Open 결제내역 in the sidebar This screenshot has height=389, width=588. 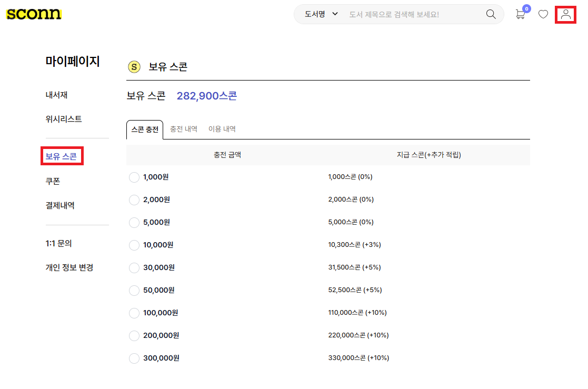60,206
